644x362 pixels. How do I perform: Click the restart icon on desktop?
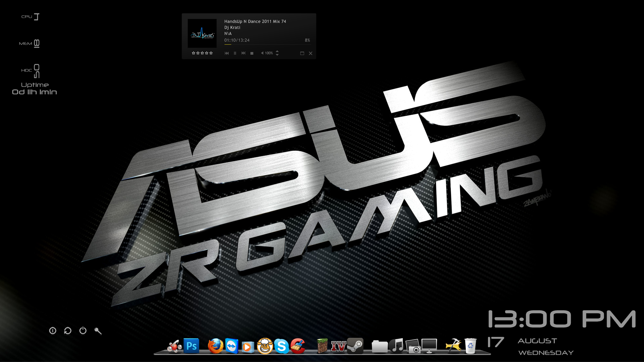pyautogui.click(x=68, y=331)
